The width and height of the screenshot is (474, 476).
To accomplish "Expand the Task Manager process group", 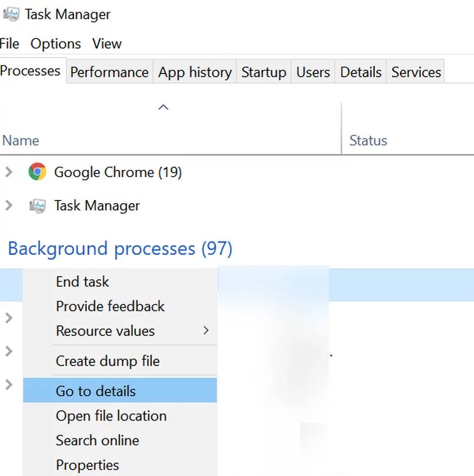I will tap(8, 206).
